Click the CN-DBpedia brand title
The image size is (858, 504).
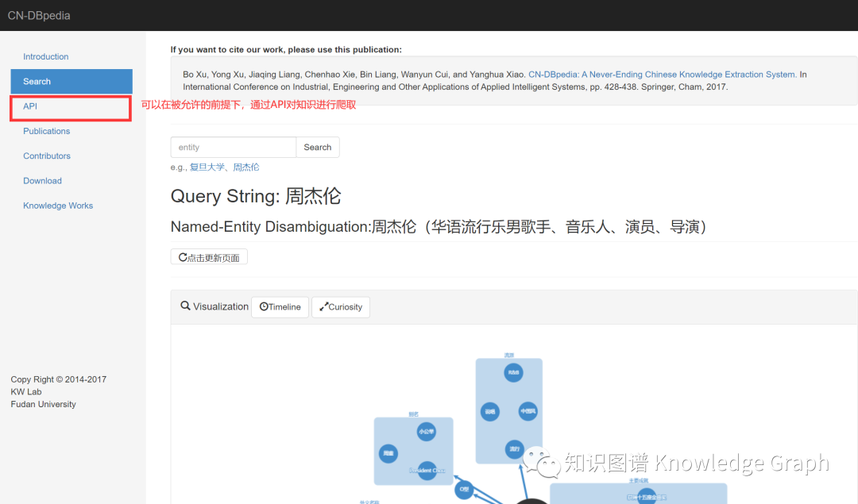click(x=39, y=15)
